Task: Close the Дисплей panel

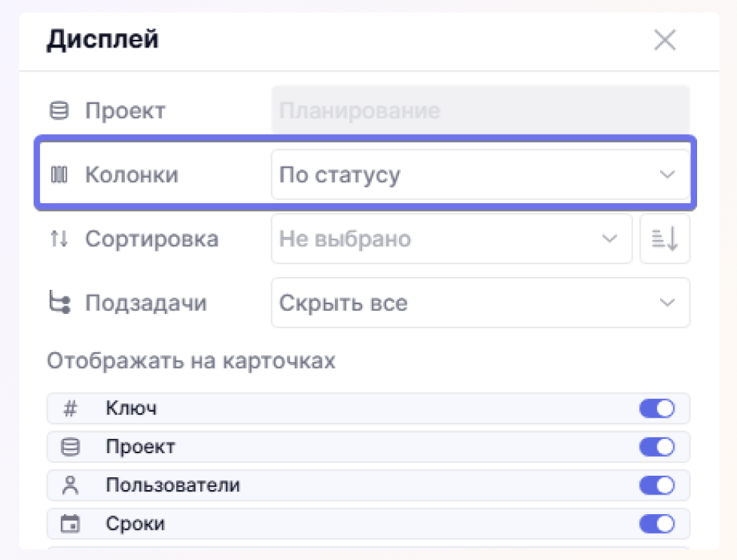Action: click(665, 41)
